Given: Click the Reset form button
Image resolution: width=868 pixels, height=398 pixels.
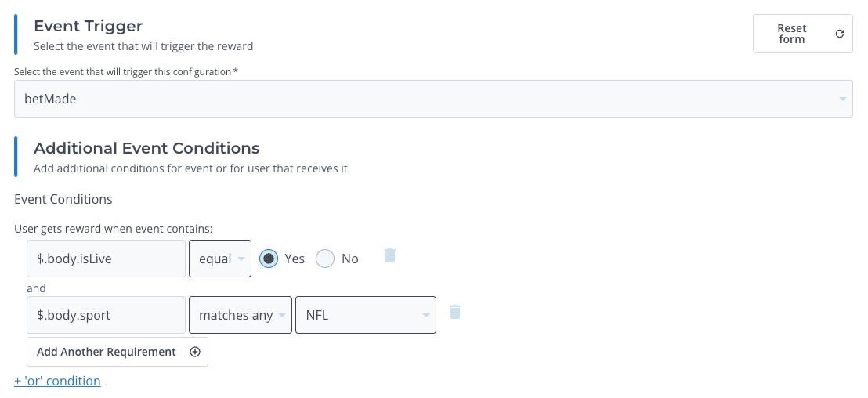Looking at the screenshot, I should point(802,34).
